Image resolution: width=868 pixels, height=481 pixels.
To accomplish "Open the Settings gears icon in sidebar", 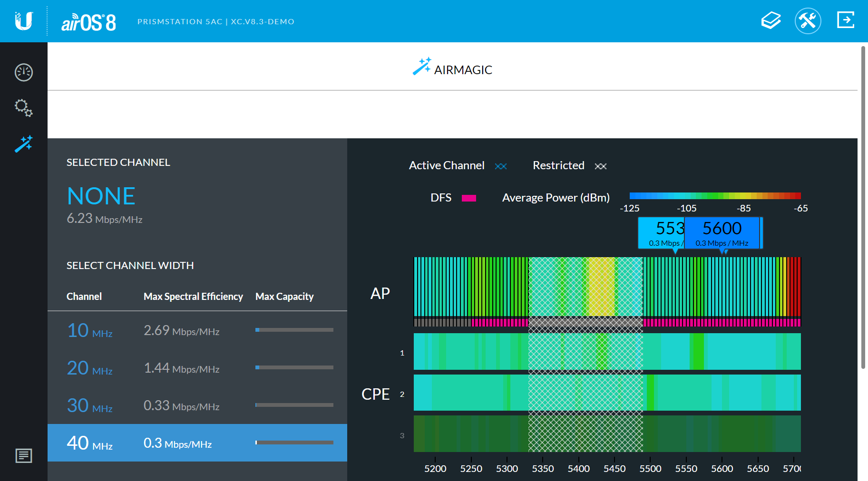I will point(24,108).
